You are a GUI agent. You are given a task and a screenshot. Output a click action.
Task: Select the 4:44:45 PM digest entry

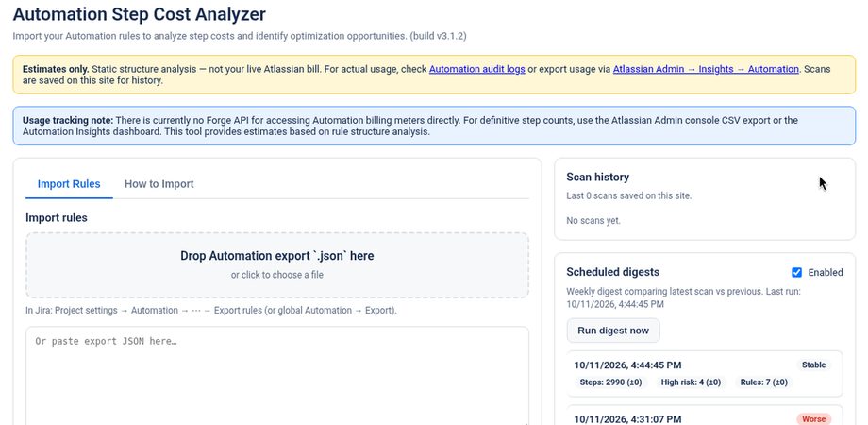point(704,373)
